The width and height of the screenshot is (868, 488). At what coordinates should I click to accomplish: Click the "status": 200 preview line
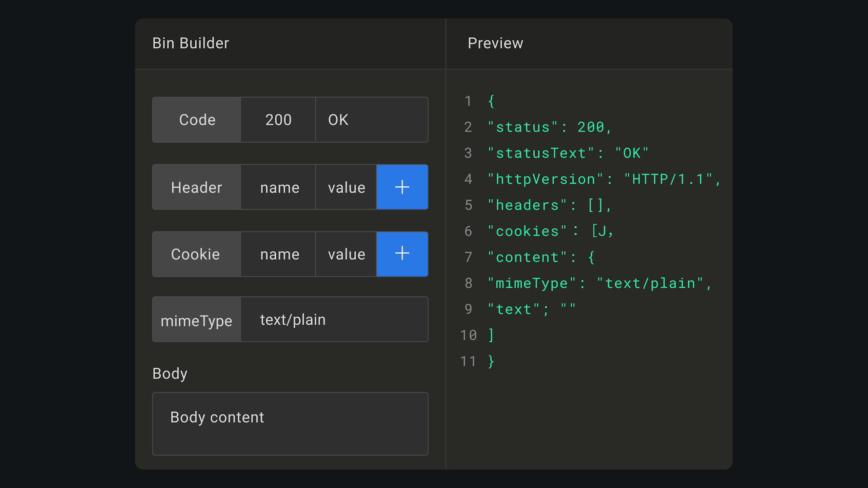549,127
